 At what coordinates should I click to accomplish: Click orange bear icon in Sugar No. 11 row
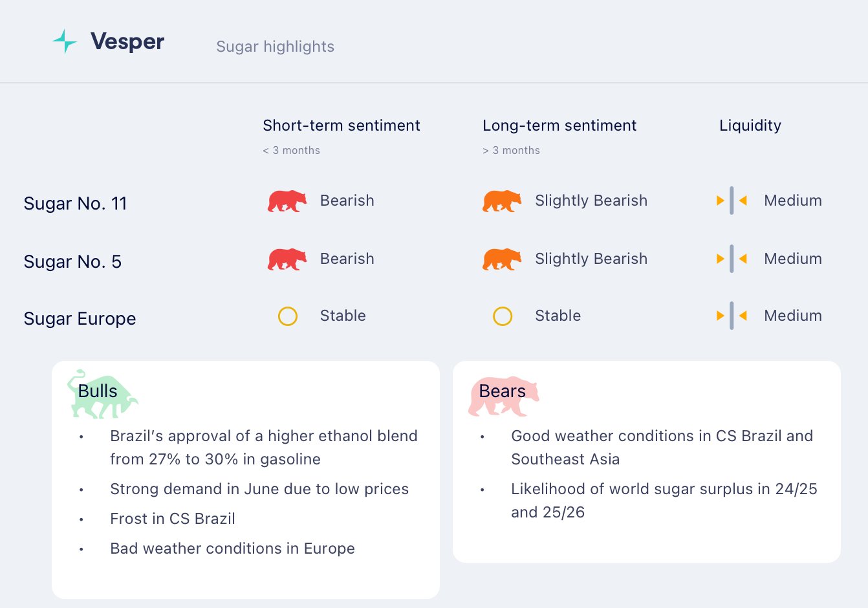pyautogui.click(x=502, y=201)
